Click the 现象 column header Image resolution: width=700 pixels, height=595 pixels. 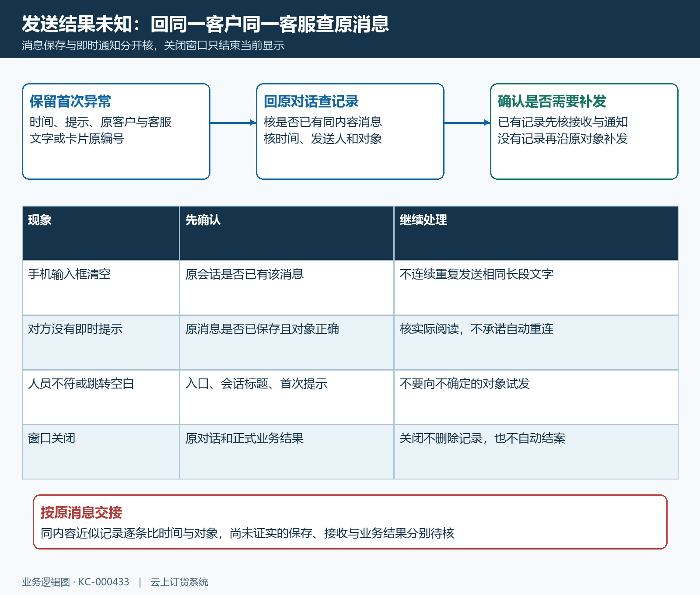101,233
